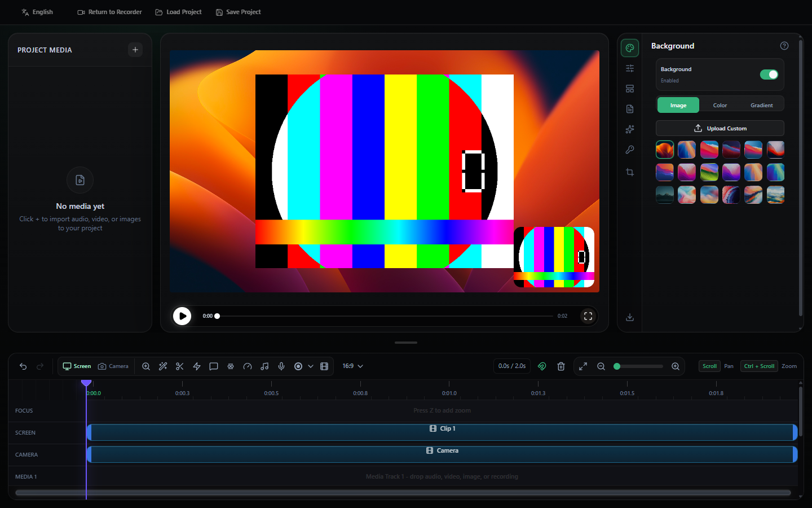The image size is (812, 508).
Task: Enter fullscreen preview mode
Action: click(588, 316)
